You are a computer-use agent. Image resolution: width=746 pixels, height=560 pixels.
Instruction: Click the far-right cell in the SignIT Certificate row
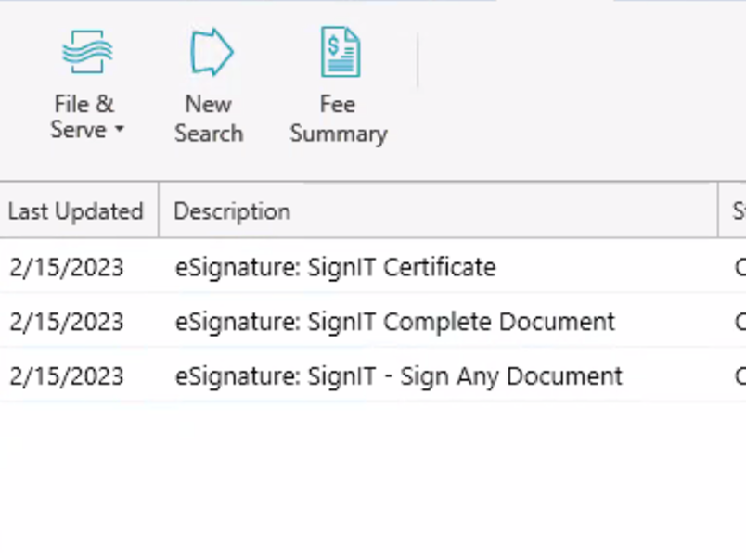pyautogui.click(x=737, y=267)
